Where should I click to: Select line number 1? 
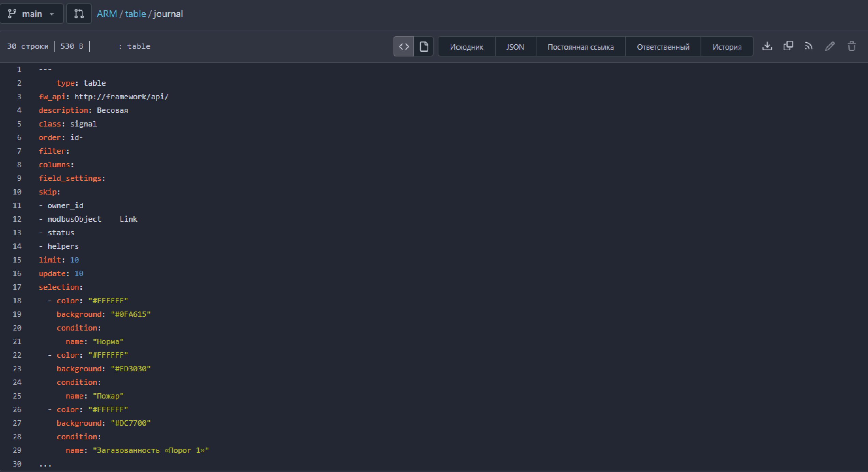point(19,69)
